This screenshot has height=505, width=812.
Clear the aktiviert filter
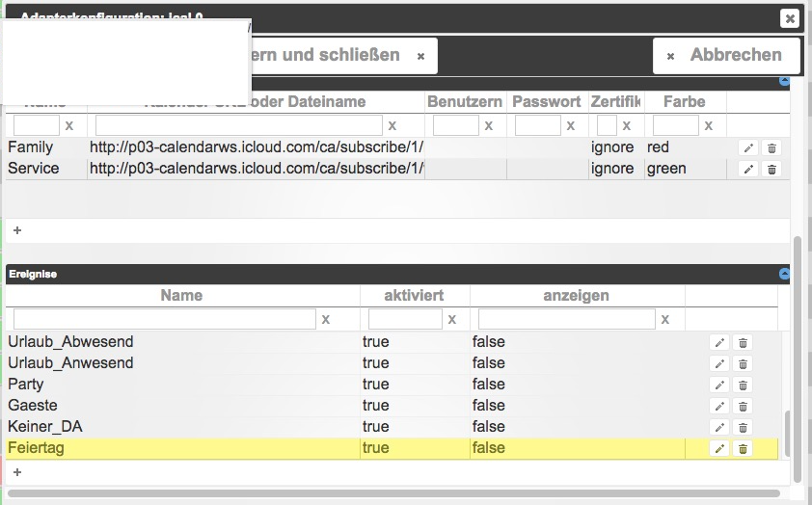point(451,320)
